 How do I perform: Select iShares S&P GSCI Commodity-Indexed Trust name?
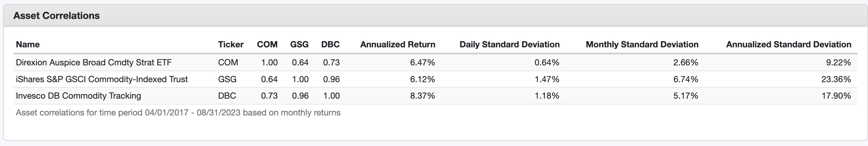102,79
